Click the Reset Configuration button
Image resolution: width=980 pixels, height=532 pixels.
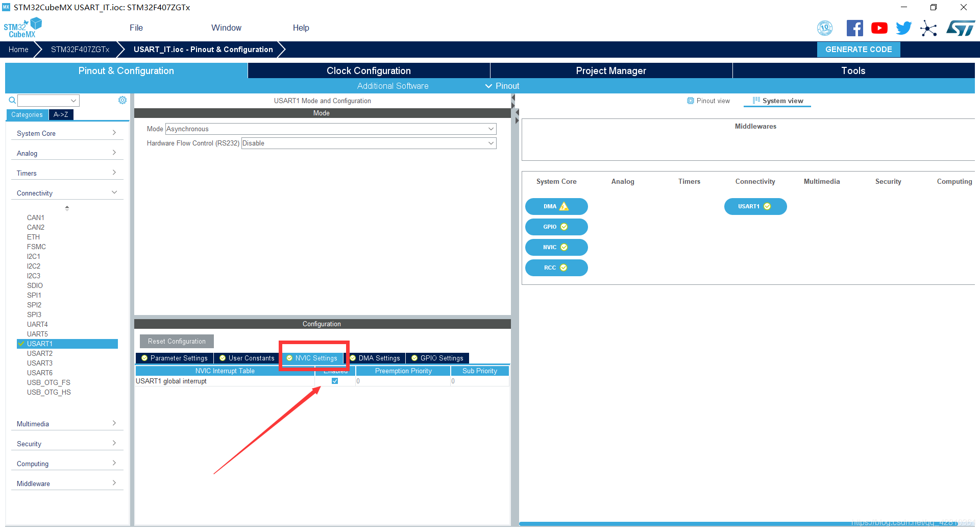pyautogui.click(x=177, y=341)
